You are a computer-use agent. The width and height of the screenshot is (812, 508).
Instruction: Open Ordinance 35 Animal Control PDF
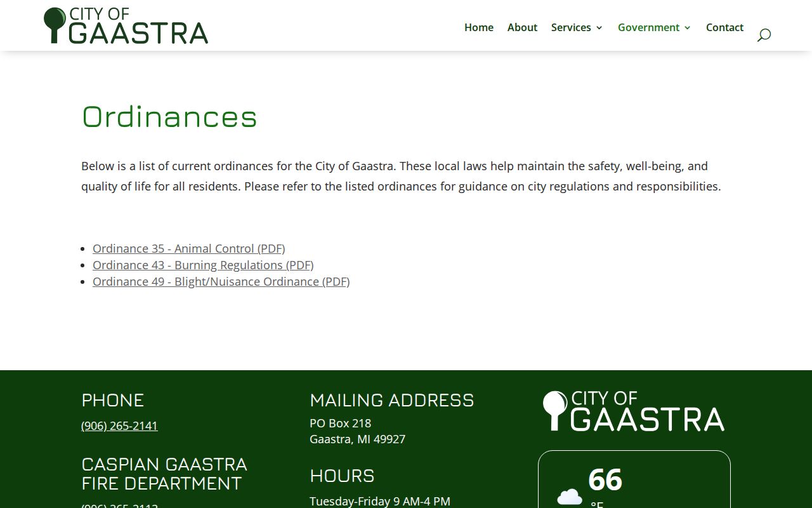pyautogui.click(x=189, y=248)
